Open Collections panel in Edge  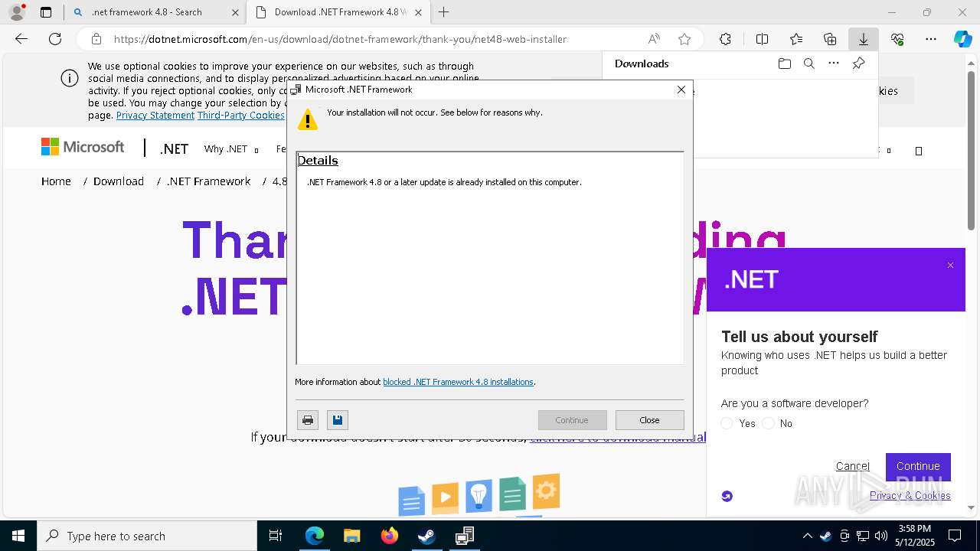coord(830,39)
